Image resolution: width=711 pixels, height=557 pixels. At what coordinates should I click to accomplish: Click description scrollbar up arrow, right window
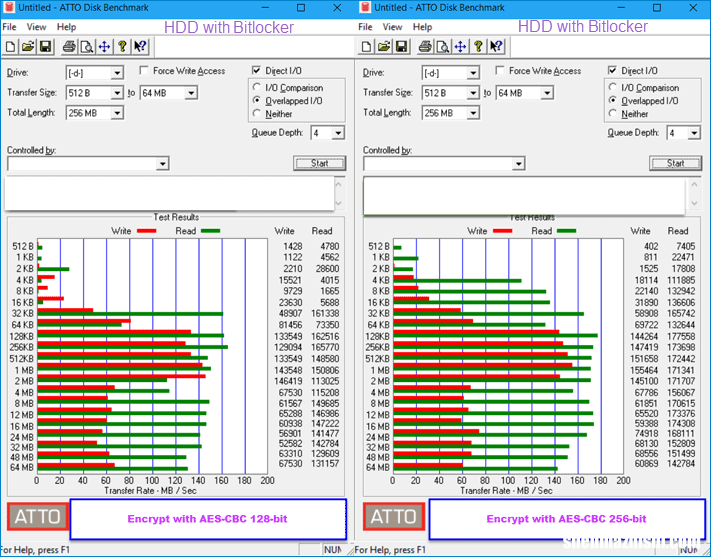tap(694, 185)
